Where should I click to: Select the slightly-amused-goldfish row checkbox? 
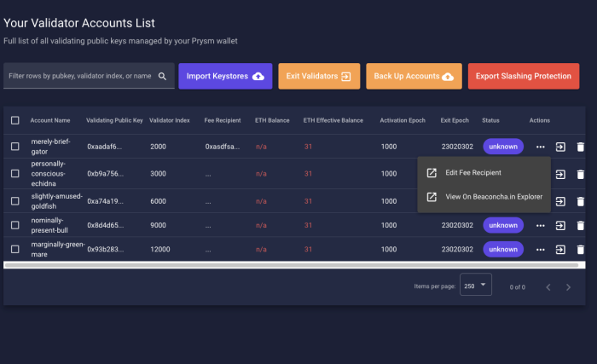(15, 200)
